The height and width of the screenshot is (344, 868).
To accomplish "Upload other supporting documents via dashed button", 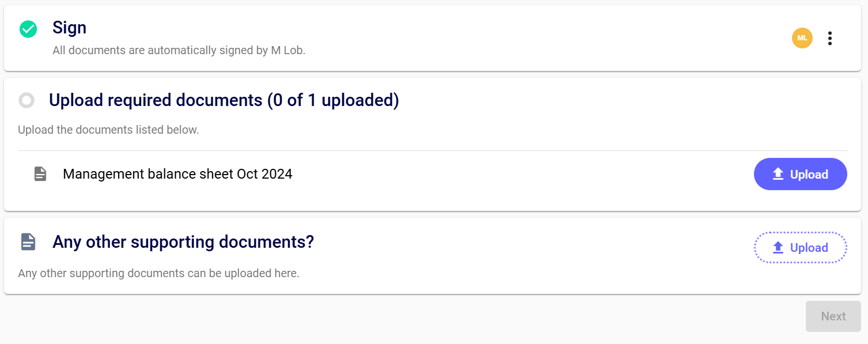I will click(x=800, y=248).
